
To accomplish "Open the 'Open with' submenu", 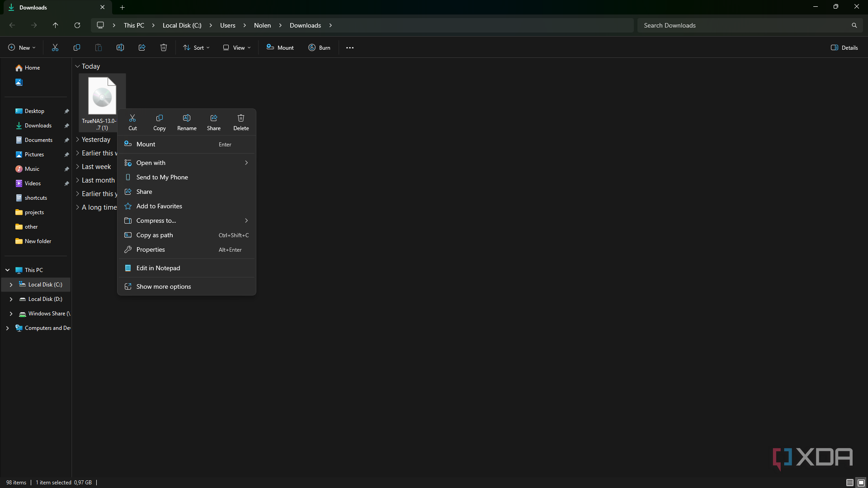I will [x=187, y=163].
